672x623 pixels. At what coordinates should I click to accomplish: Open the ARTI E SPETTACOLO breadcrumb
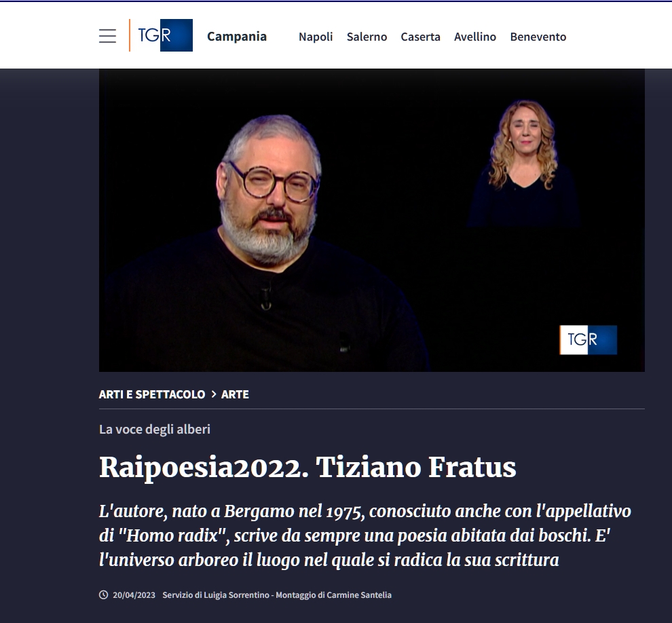152,394
